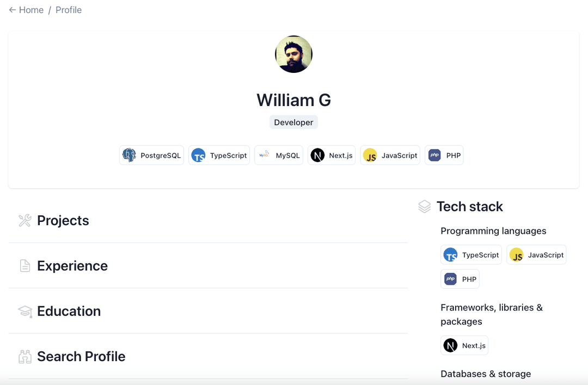Viewport: 588px width, 385px height.
Task: Click the Experience document icon
Action: point(24,265)
